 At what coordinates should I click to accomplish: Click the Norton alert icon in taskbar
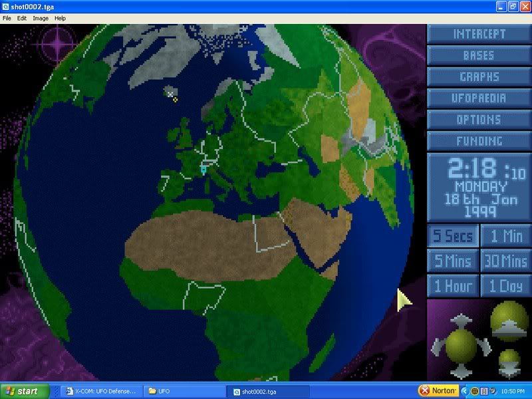[424, 391]
